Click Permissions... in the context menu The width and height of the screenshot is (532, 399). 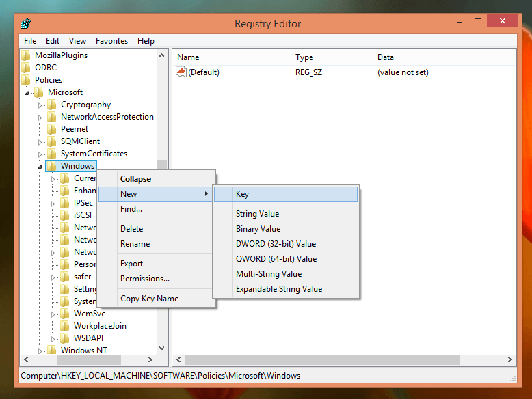point(144,279)
